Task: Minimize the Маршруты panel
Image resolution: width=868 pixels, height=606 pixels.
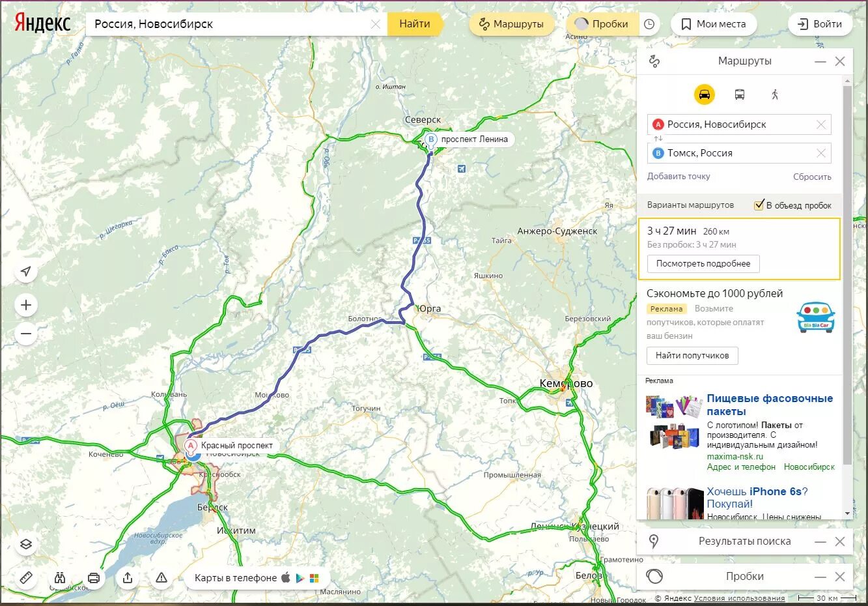Action: pos(820,61)
